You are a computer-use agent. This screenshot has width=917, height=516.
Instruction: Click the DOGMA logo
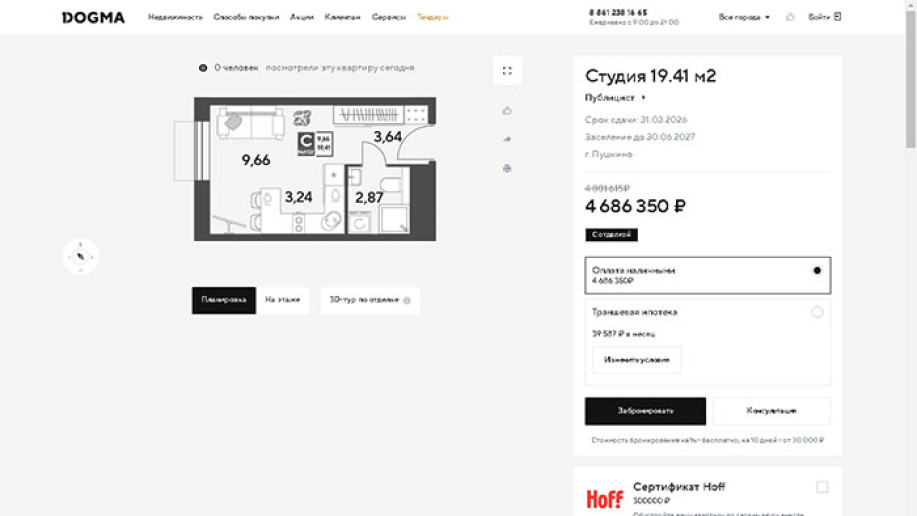93,17
